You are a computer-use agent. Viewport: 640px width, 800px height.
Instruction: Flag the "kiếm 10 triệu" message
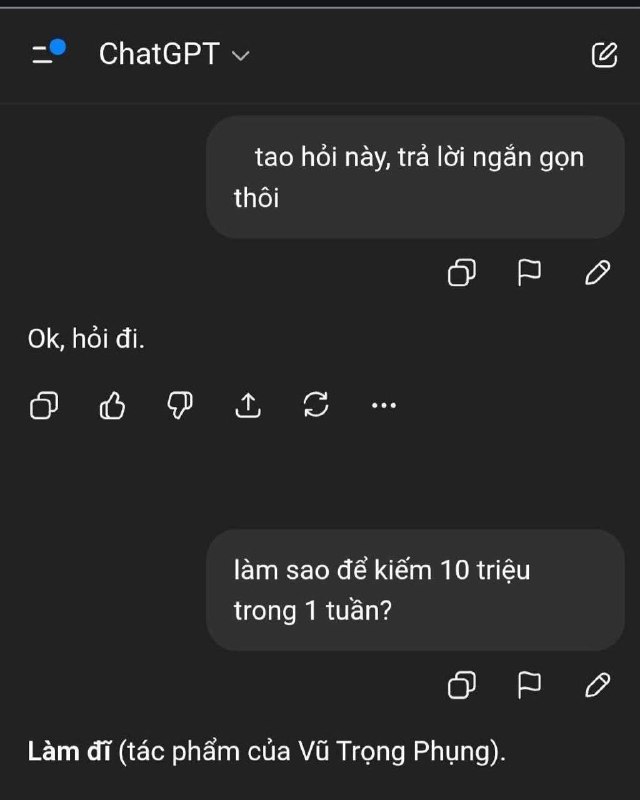529,685
